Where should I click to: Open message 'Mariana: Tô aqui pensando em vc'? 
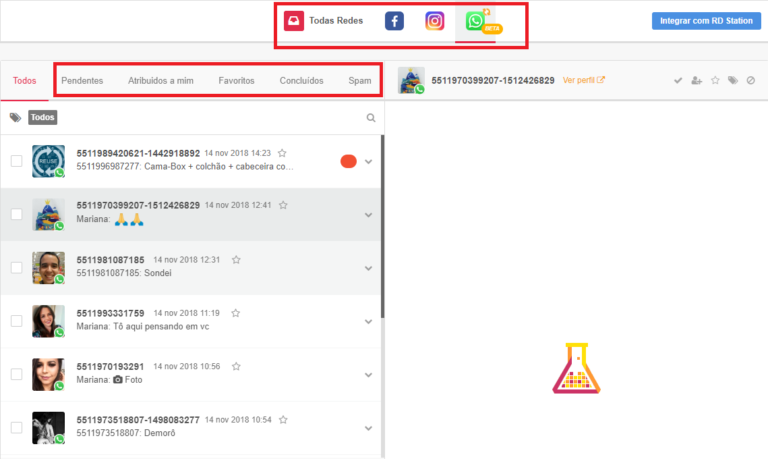tap(143, 326)
